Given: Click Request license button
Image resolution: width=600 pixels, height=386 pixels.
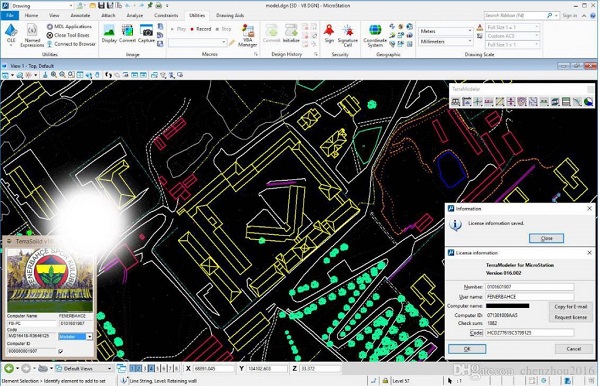Looking at the screenshot, I should tap(571, 317).
